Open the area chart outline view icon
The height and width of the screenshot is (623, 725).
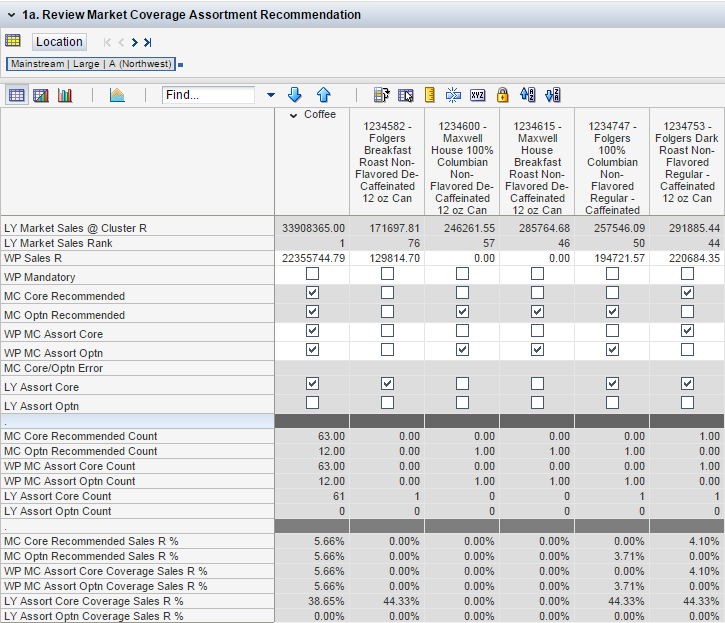click(x=117, y=95)
